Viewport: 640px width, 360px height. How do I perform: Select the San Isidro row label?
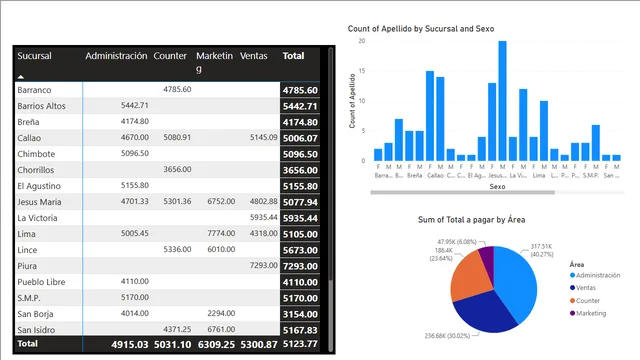click(x=36, y=330)
